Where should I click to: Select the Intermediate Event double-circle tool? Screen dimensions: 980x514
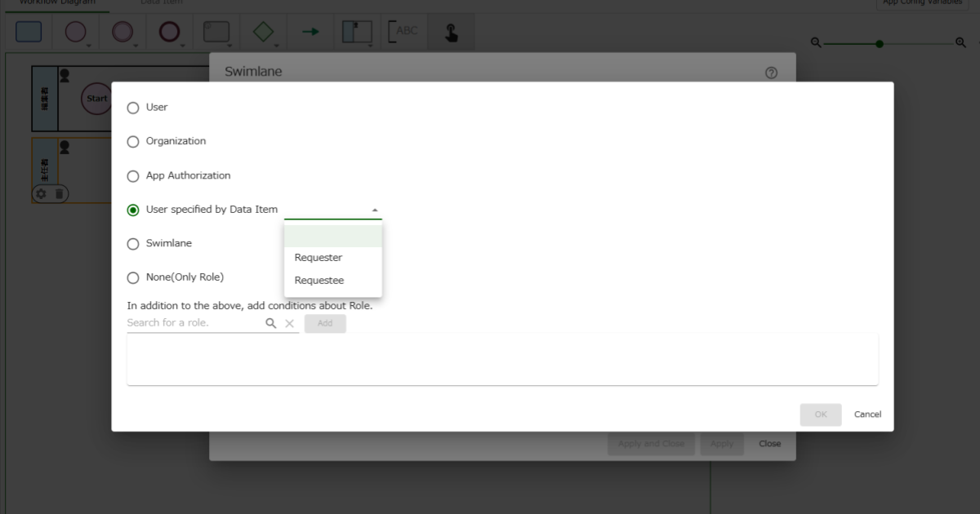click(x=122, y=32)
